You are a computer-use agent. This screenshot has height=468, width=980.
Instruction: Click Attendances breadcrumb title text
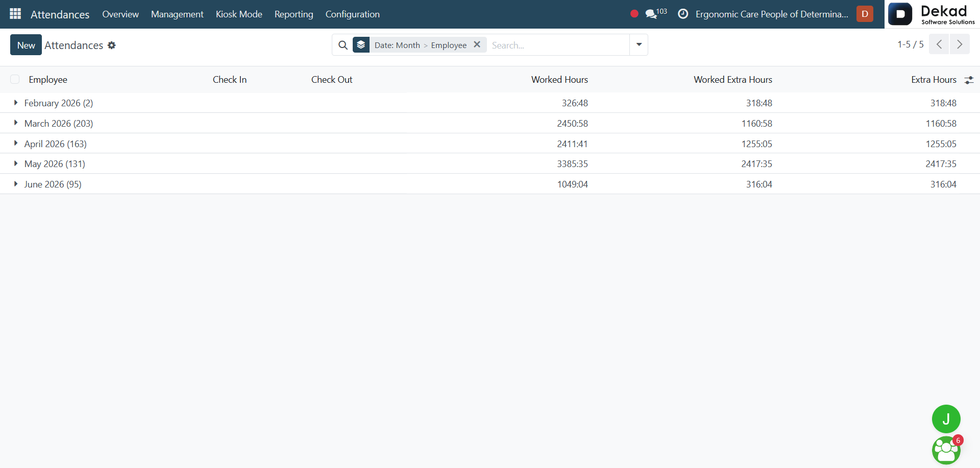[x=74, y=45]
